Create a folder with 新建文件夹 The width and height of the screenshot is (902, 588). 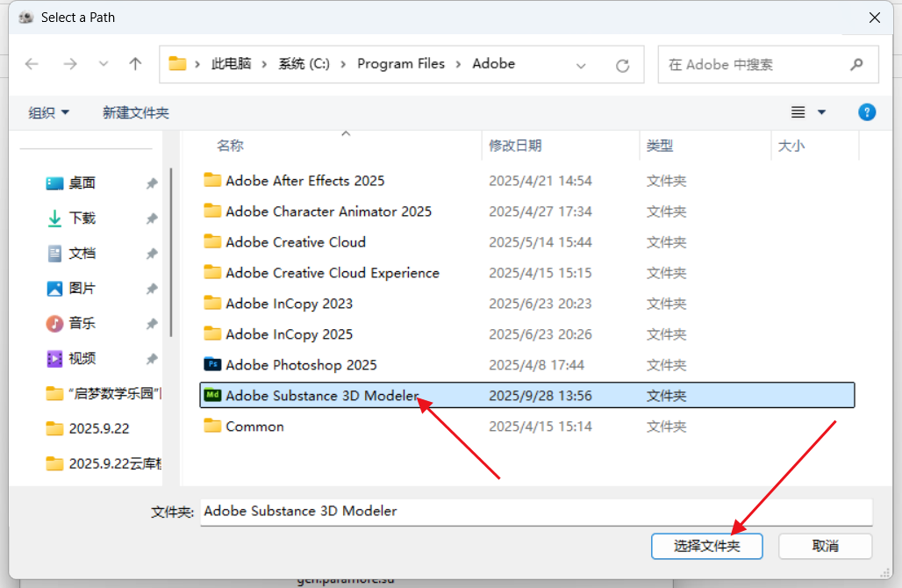coord(136,112)
